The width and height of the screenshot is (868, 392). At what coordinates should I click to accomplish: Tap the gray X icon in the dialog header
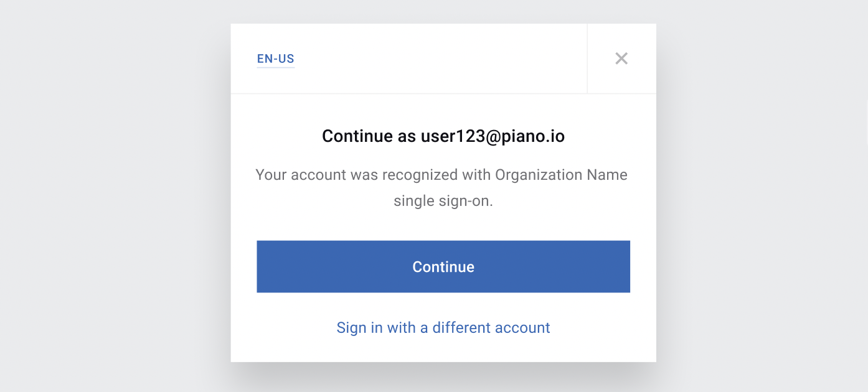pos(621,58)
